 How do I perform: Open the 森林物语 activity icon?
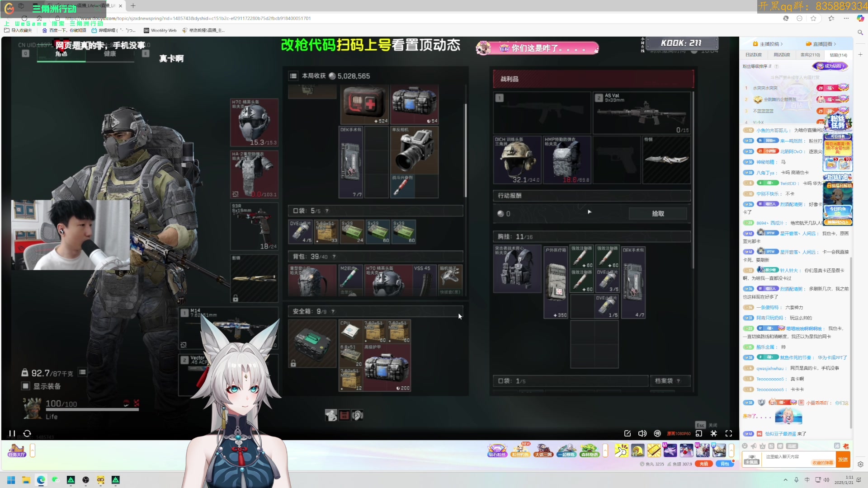point(590,450)
